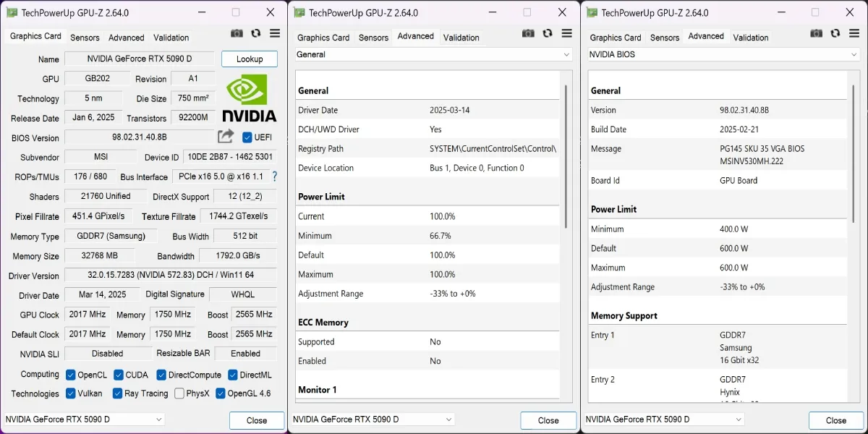Switch to the Graphics Card tab in the middle window
Image resolution: width=868 pixels, height=434 pixels.
pos(323,38)
